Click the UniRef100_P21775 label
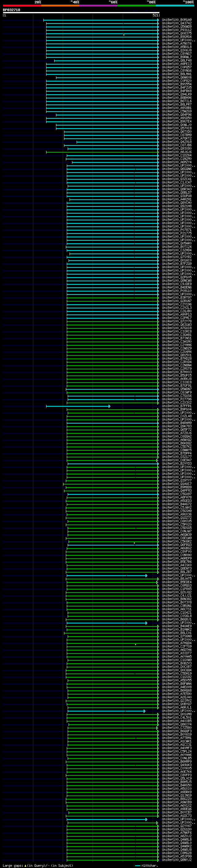Viewport: 197px width, 868px height. [x=177, y=233]
